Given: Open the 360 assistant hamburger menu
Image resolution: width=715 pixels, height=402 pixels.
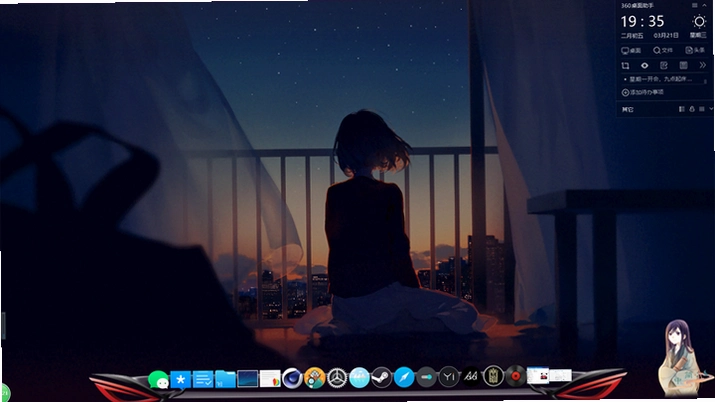Looking at the screenshot, I should coord(694,5).
